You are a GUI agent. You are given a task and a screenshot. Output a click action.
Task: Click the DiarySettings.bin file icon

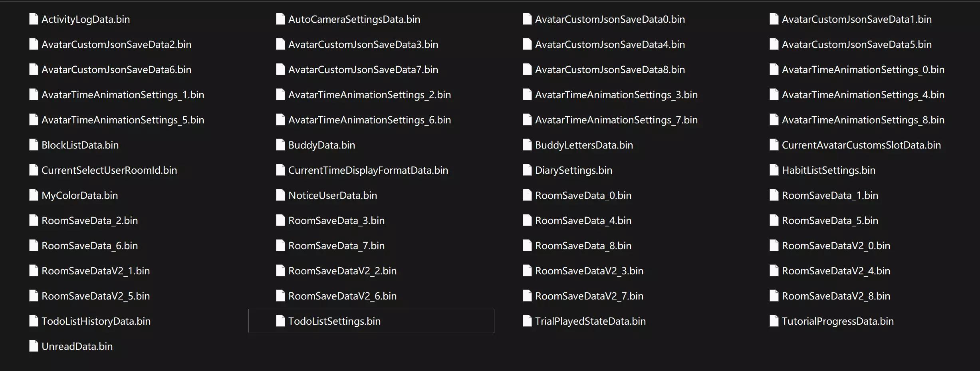(x=527, y=170)
